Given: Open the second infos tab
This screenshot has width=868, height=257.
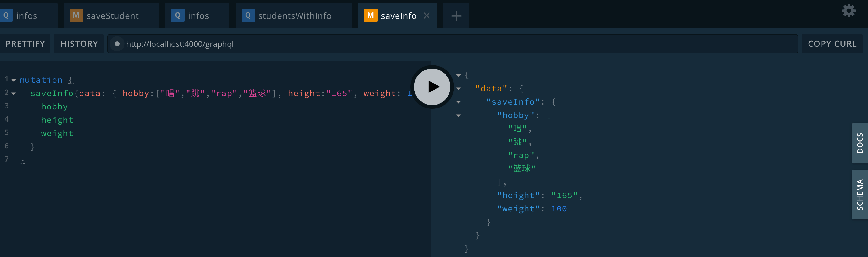Looking at the screenshot, I should 197,15.
